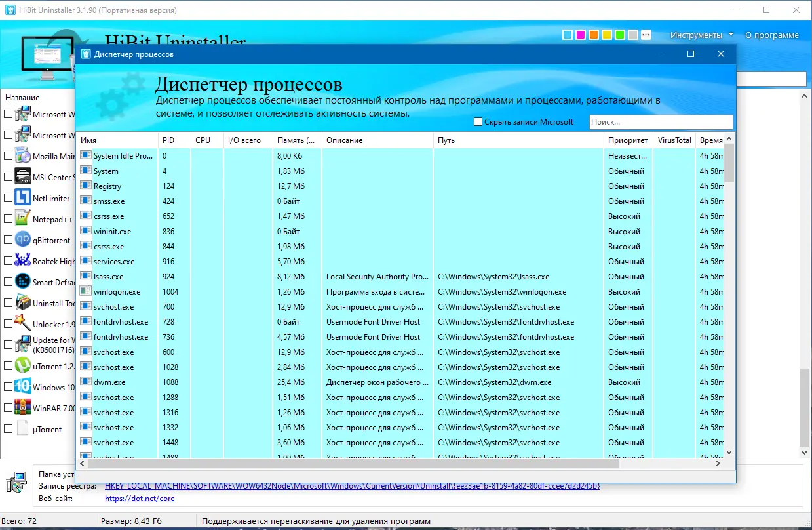Click the uTorrent 1.2 green icon
This screenshot has width=812, height=530.
(x=23, y=365)
